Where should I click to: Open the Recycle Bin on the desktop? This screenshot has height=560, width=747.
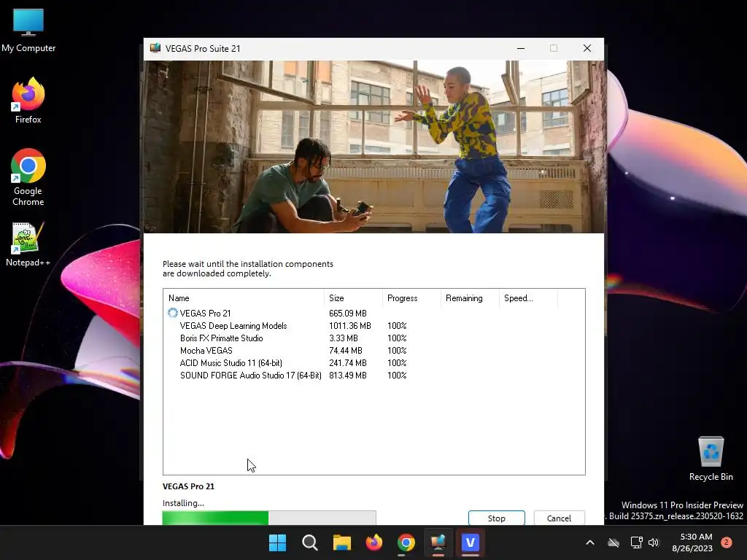coord(711,459)
